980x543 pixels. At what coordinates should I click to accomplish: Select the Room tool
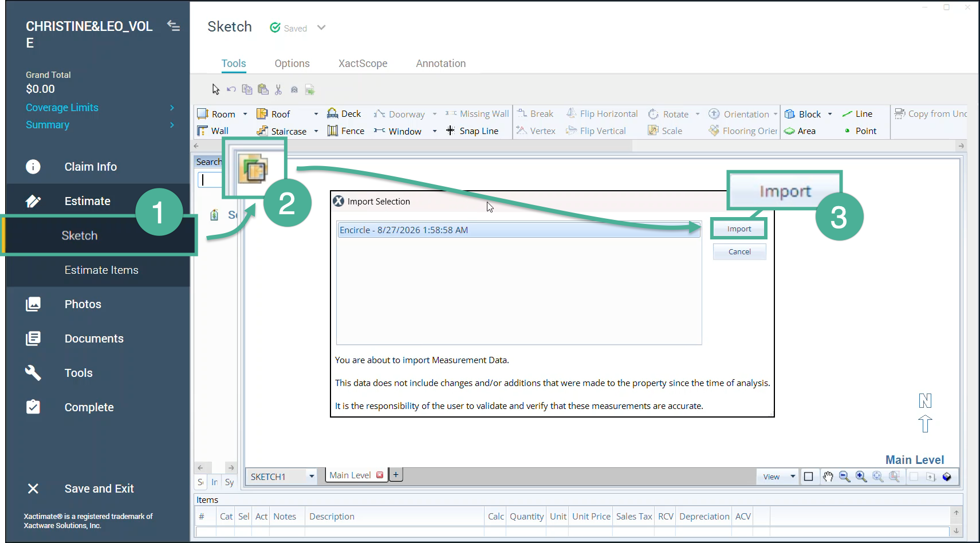[x=217, y=114]
